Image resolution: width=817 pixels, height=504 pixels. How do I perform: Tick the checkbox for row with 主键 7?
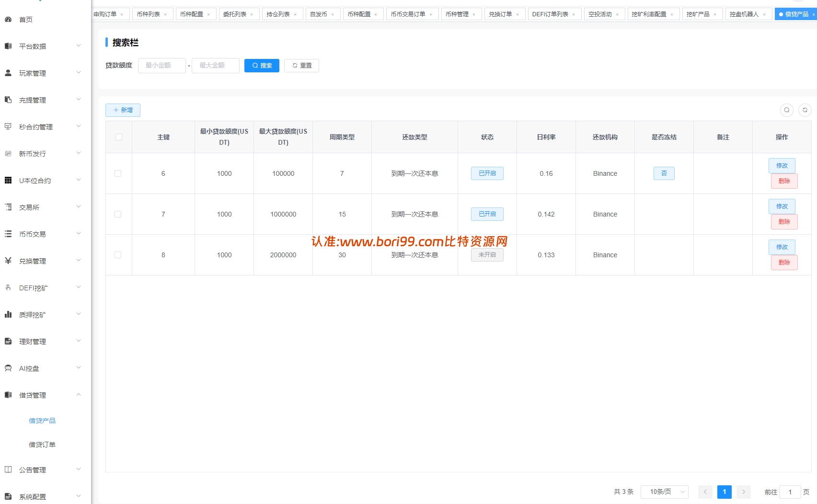(118, 214)
